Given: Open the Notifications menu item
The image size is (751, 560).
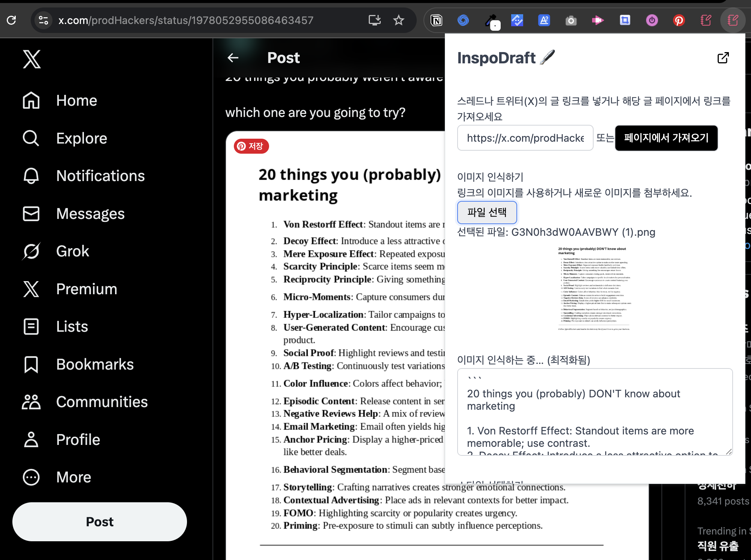Looking at the screenshot, I should 100,176.
